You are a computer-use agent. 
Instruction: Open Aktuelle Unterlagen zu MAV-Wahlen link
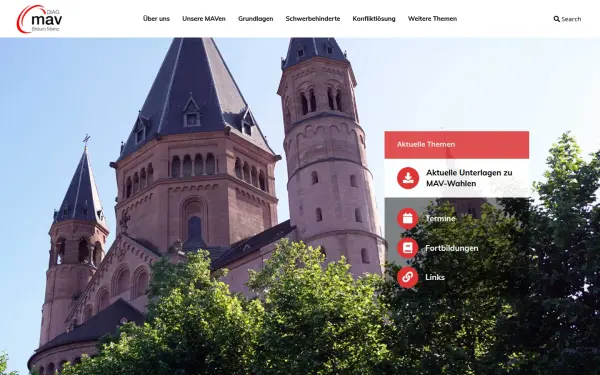469,178
